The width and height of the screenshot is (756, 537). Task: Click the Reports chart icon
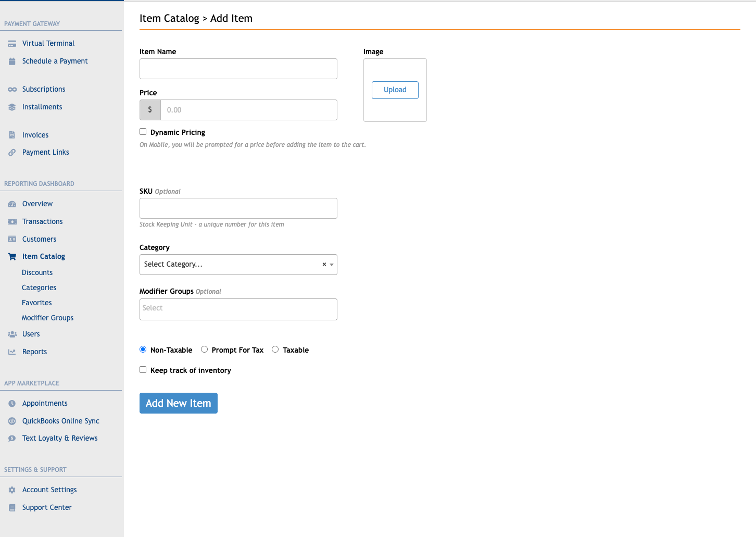point(12,352)
